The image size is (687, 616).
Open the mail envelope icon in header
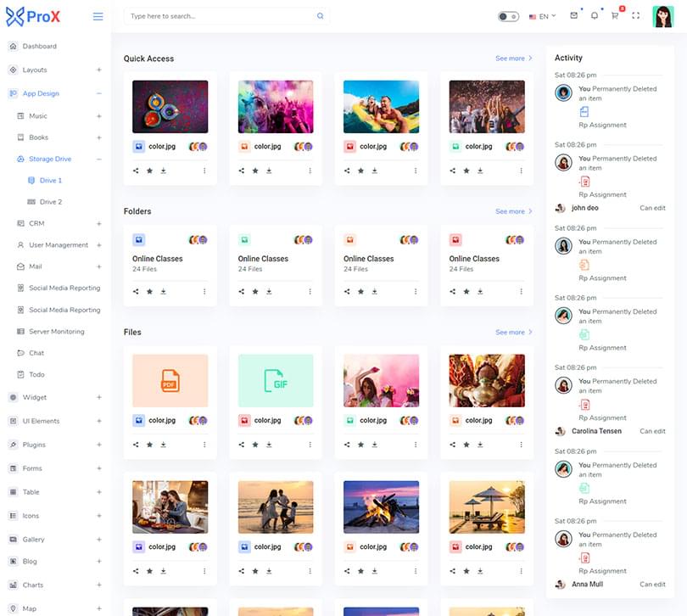point(573,16)
